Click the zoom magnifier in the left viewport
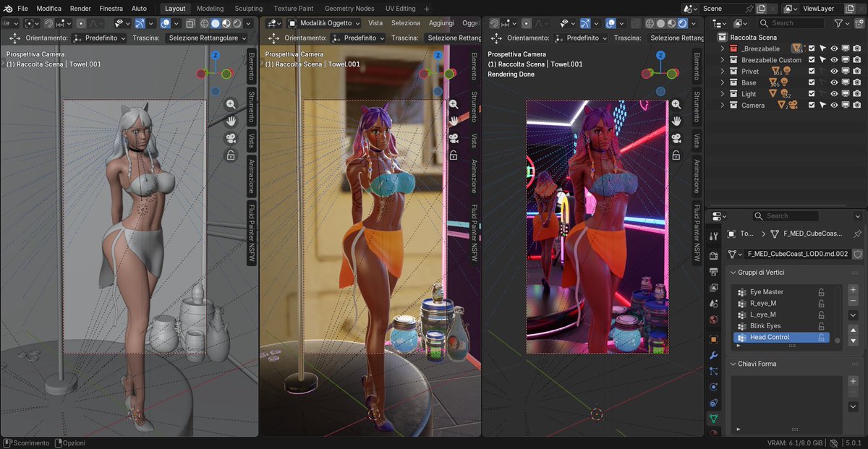This screenshot has height=449, width=868. coord(231,104)
